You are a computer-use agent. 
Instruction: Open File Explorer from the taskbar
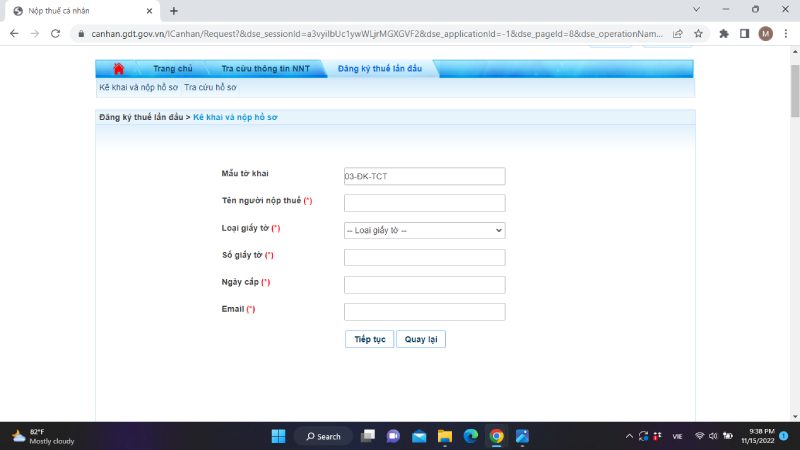pyautogui.click(x=445, y=436)
